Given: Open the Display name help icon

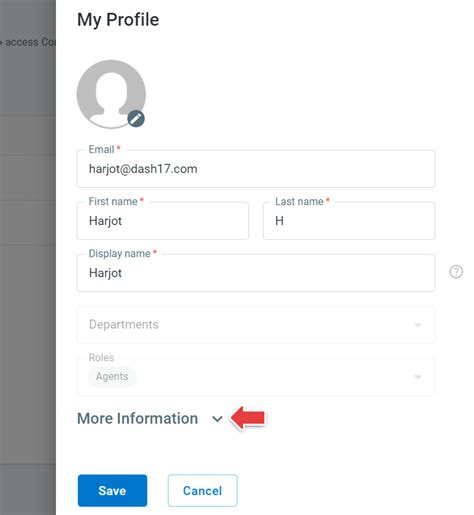Looking at the screenshot, I should (x=456, y=272).
